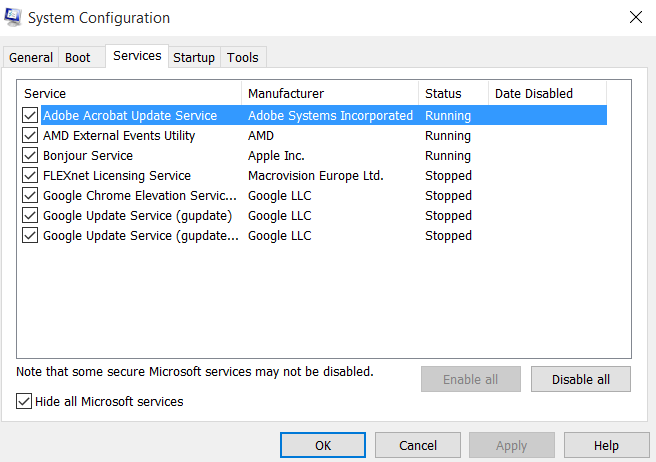This screenshot has width=656, height=462.
Task: Close the System Configuration window
Action: point(635,18)
